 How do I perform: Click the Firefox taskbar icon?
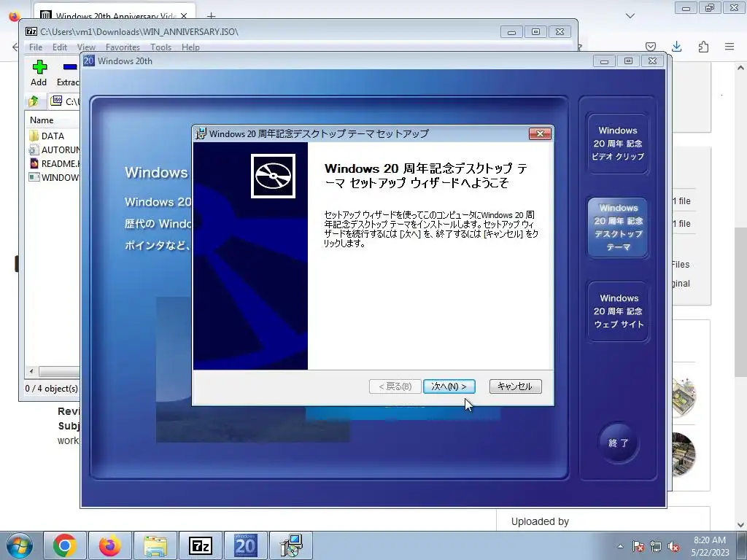click(109, 545)
